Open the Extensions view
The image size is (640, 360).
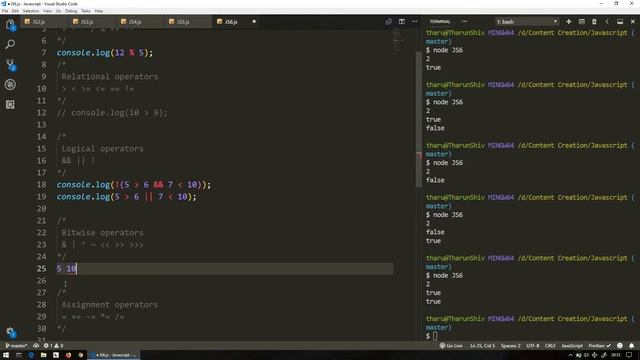click(10, 104)
